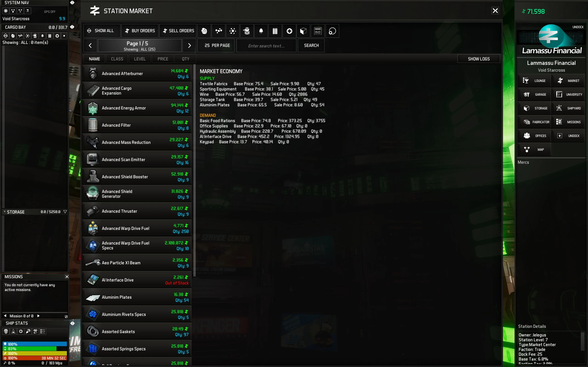Toggle the GPS OFF indicator
The width and height of the screenshot is (588, 367).
pos(50,12)
